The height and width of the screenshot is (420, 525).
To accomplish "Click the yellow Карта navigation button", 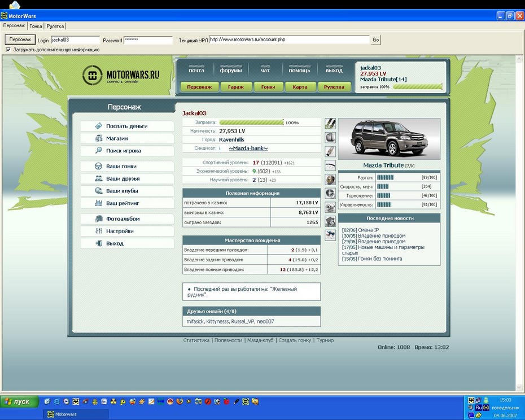I will pyautogui.click(x=300, y=87).
